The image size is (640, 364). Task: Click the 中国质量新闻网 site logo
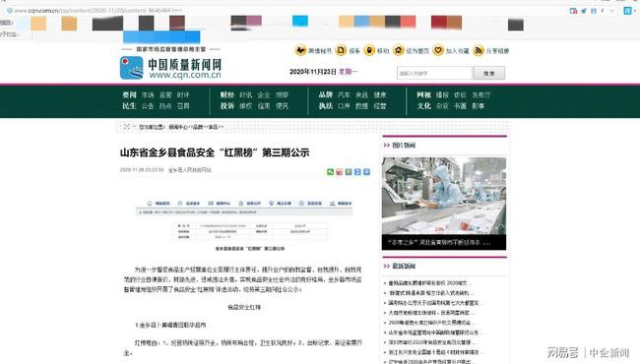[171, 68]
